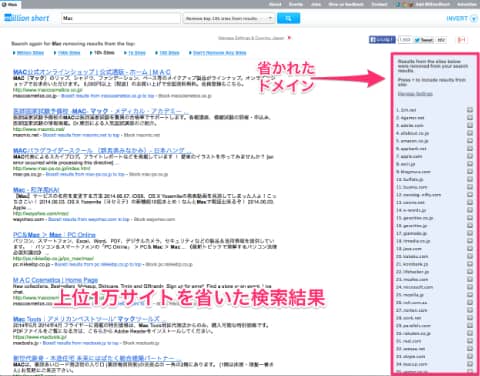Click the Twitter Tweet button
Image resolution: width=480 pixels, height=376 pixels.
(x=424, y=40)
